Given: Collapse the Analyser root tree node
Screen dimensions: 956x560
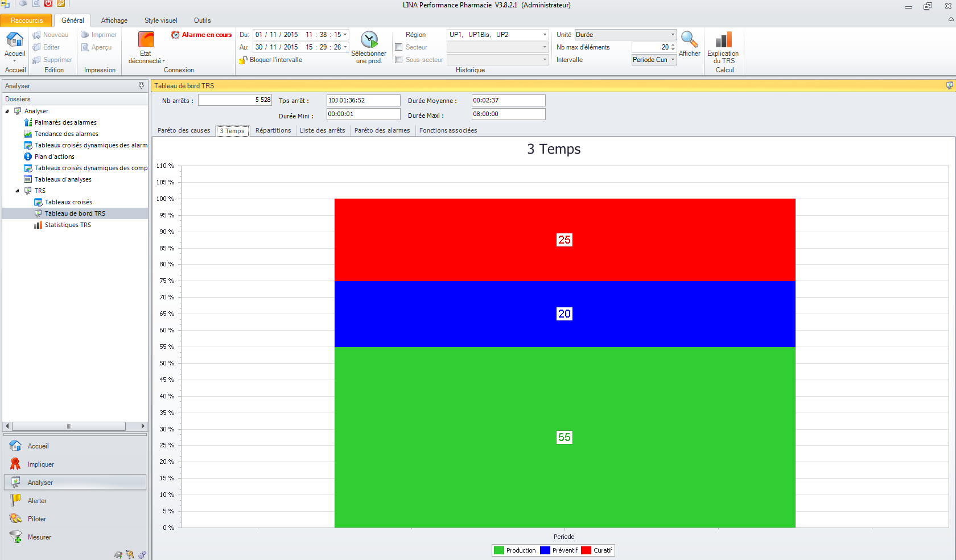Looking at the screenshot, I should pos(7,111).
